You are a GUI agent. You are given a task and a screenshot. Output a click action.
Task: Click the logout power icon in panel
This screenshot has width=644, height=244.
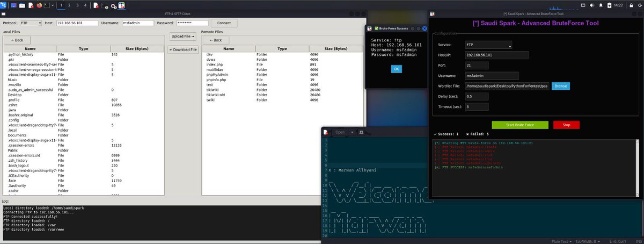[639, 5]
